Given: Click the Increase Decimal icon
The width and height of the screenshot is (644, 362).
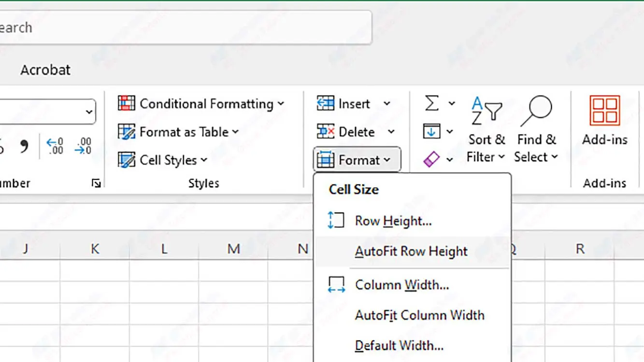Looking at the screenshot, I should [x=55, y=146].
